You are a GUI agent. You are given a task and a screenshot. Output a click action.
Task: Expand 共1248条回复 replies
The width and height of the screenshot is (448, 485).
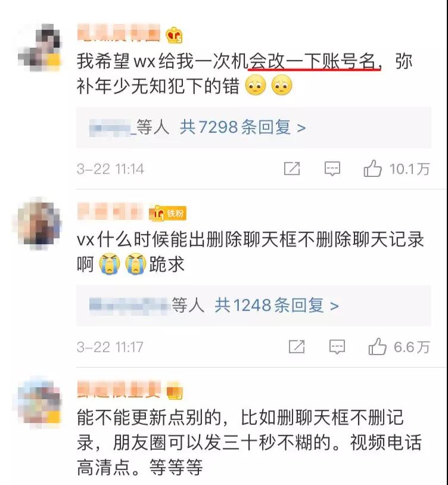coord(276,305)
